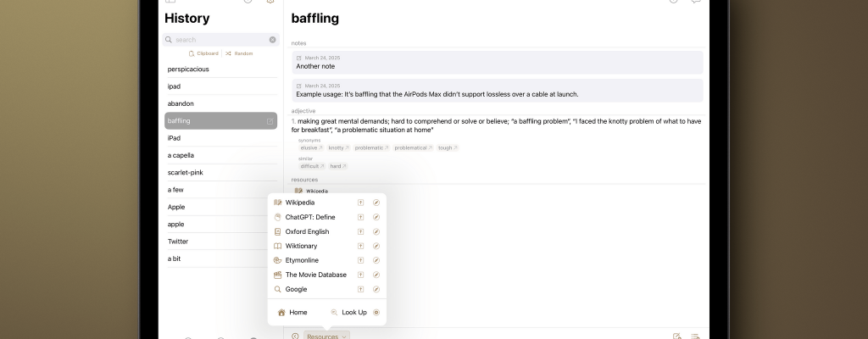Open Etymonline with its compass icon

tap(376, 260)
